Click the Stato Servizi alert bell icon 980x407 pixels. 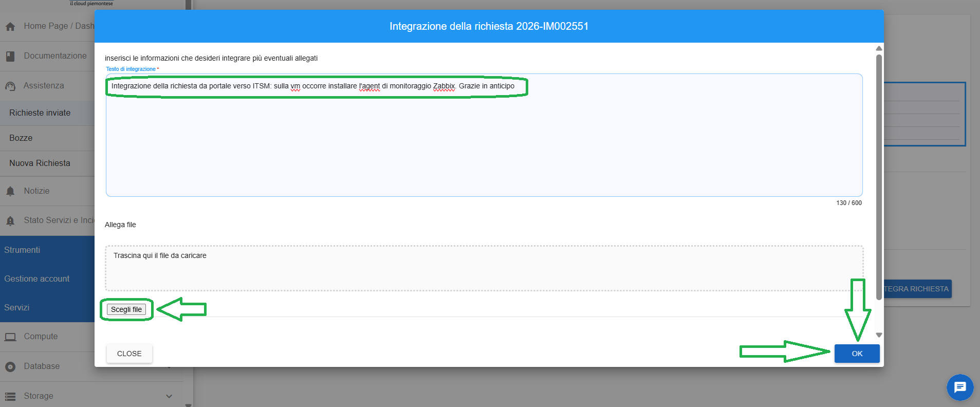point(10,220)
